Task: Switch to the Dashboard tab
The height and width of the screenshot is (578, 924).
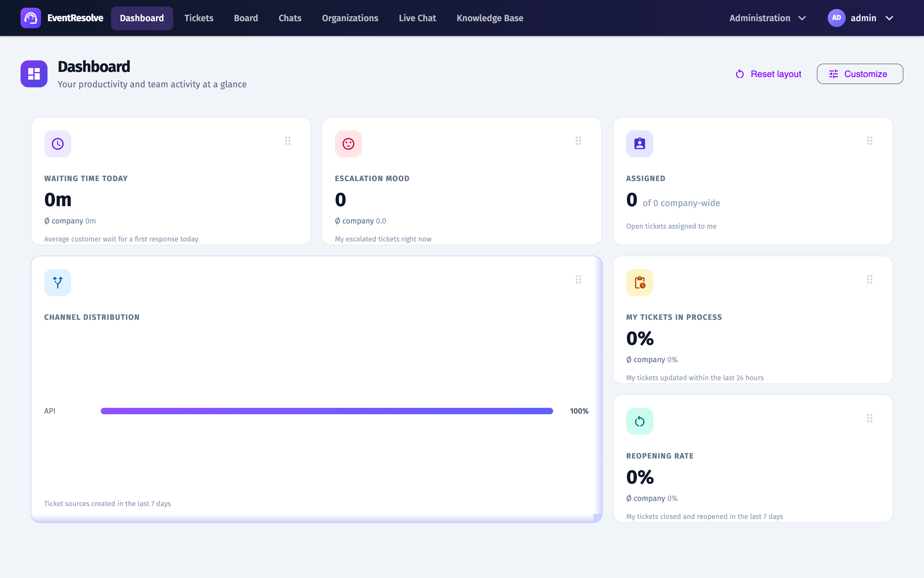Action: point(142,18)
